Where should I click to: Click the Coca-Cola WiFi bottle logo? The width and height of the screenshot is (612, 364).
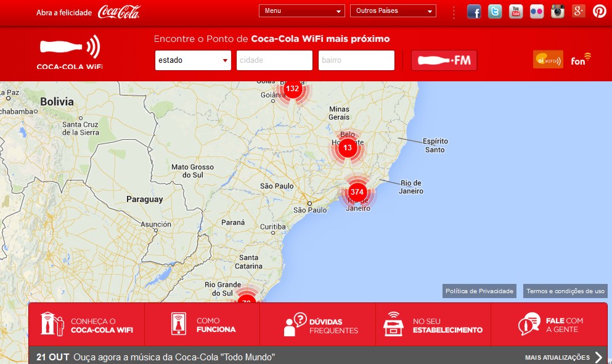tap(70, 52)
